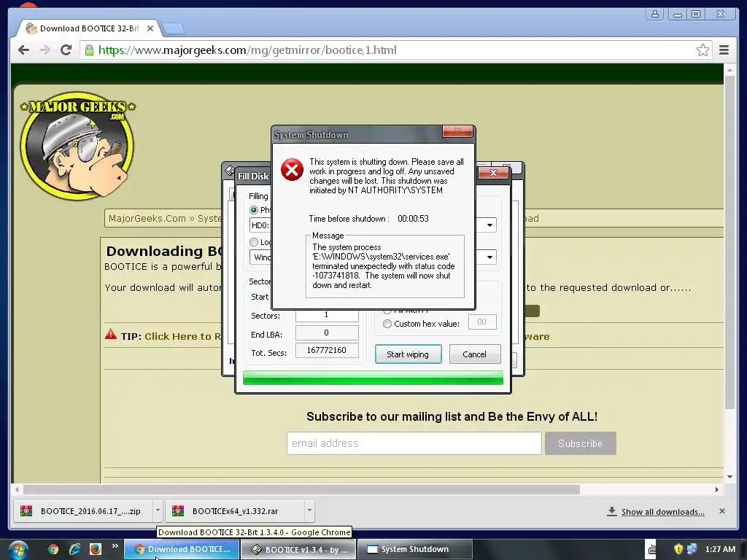Open the HD0 physical disk dropdown
747x560 pixels.
point(489,225)
